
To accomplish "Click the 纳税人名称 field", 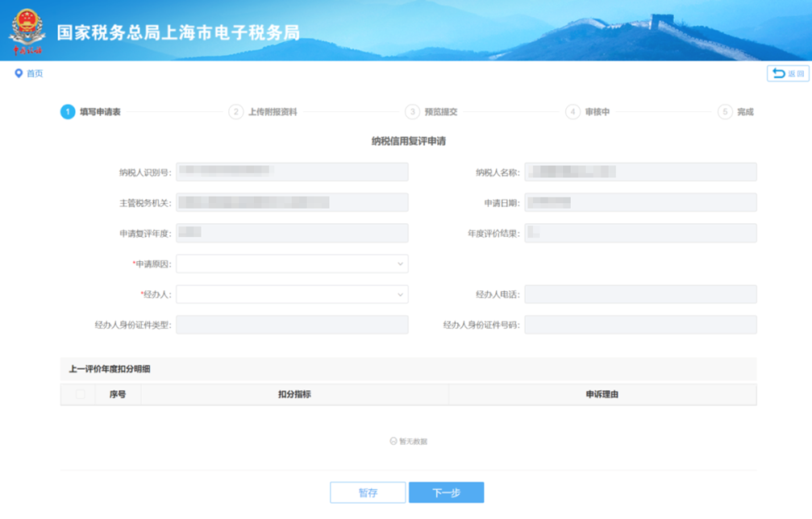I will pyautogui.click(x=640, y=172).
